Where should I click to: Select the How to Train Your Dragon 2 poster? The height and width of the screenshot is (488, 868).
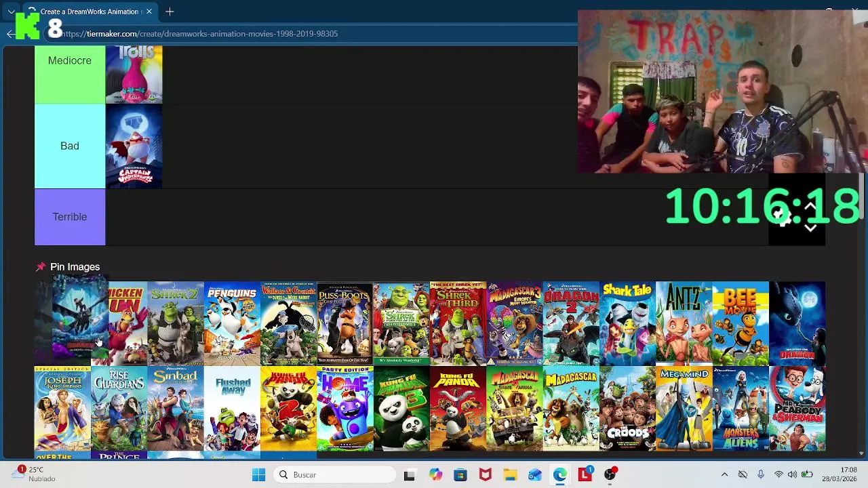tap(571, 323)
